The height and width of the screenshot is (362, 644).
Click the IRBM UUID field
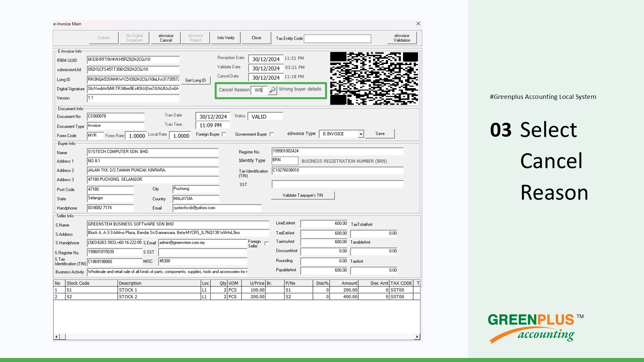133,60
